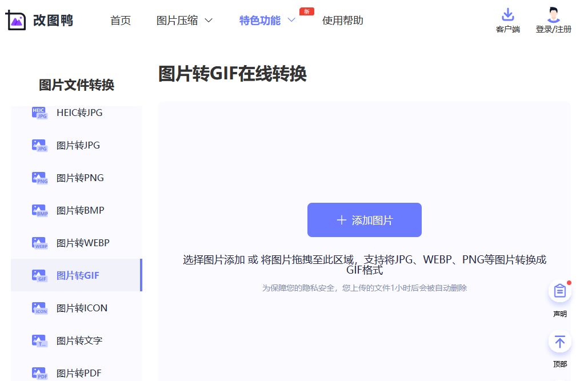
Task: Click the 图片转PNG tool icon
Action: (x=38, y=178)
